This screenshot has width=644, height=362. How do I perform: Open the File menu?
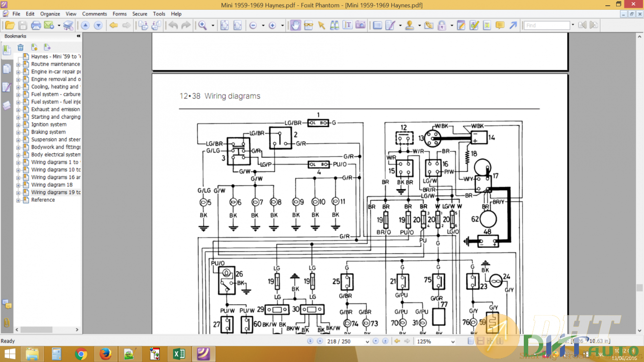pos(17,14)
